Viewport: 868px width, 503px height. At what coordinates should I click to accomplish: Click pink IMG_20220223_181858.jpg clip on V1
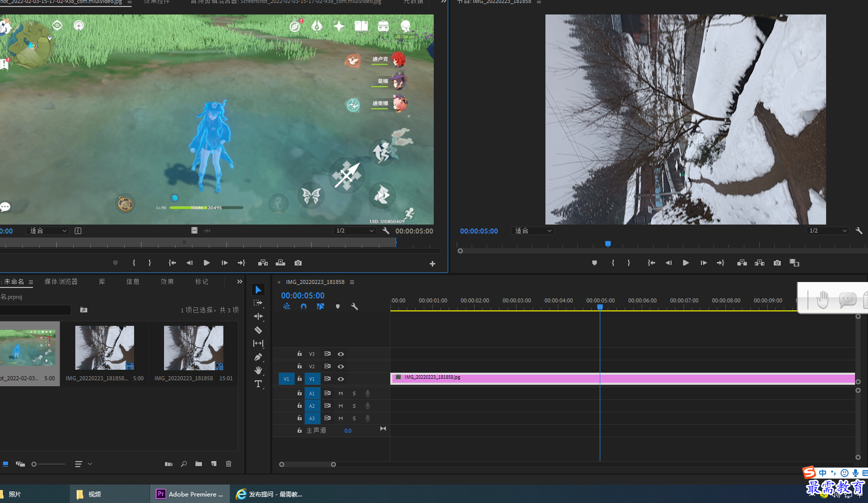(x=623, y=379)
